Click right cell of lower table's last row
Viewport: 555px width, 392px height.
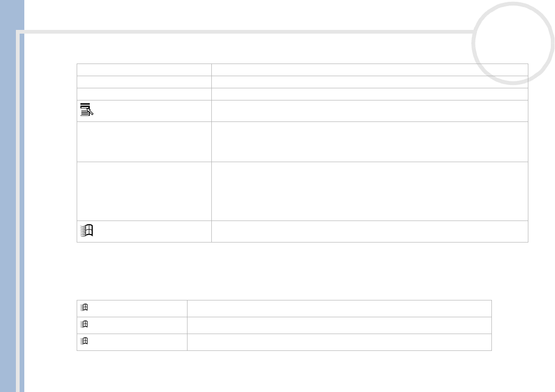point(339,342)
